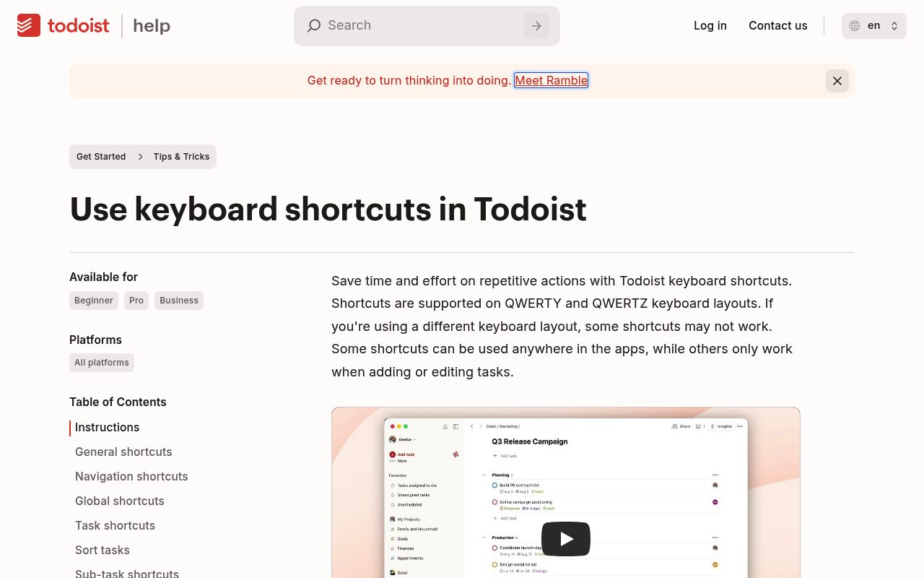Viewport: 924px width, 578px height.
Task: Click the breadcrumb chevron separator
Action: coord(140,157)
